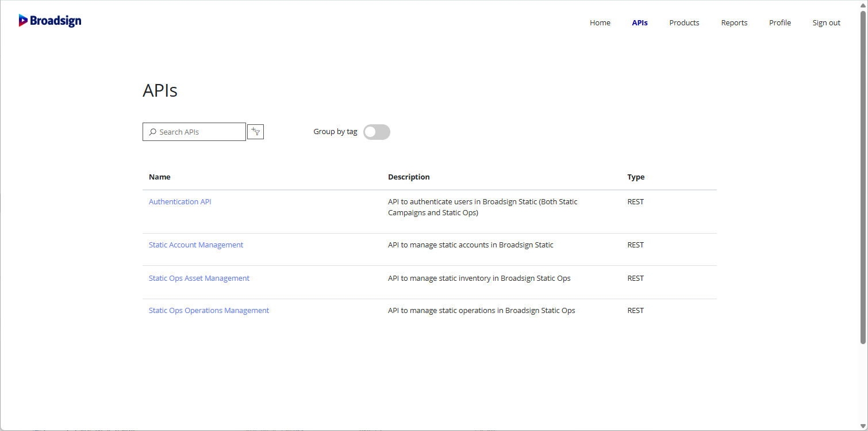The image size is (868, 431).
Task: Click the Description column header
Action: click(x=409, y=177)
